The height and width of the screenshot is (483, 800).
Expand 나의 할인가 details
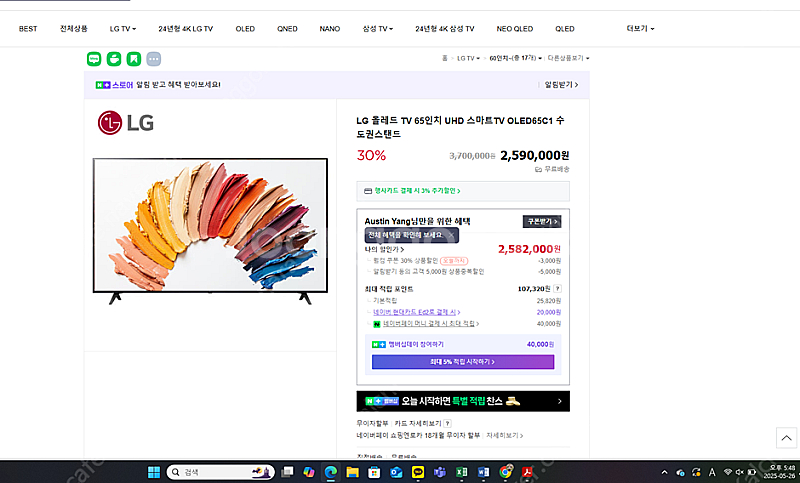pyautogui.click(x=384, y=249)
